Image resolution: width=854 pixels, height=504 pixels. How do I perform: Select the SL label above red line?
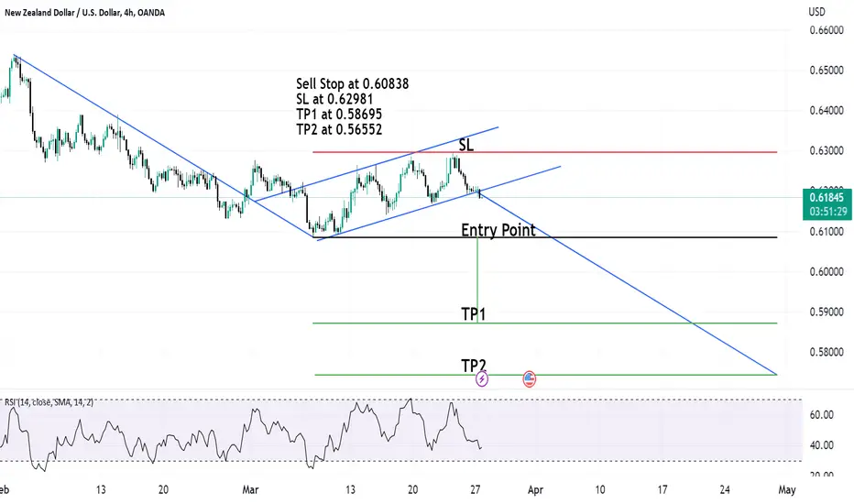click(x=466, y=145)
